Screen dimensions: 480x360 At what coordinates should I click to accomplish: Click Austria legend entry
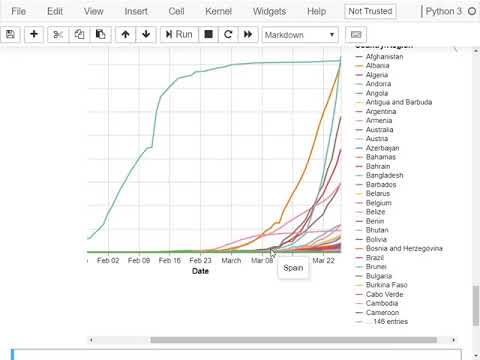coord(377,139)
